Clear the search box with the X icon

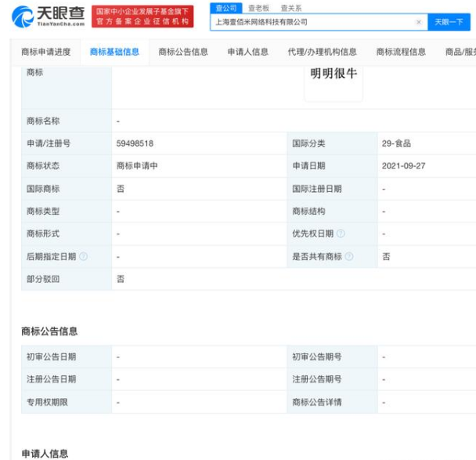pyautogui.click(x=419, y=23)
